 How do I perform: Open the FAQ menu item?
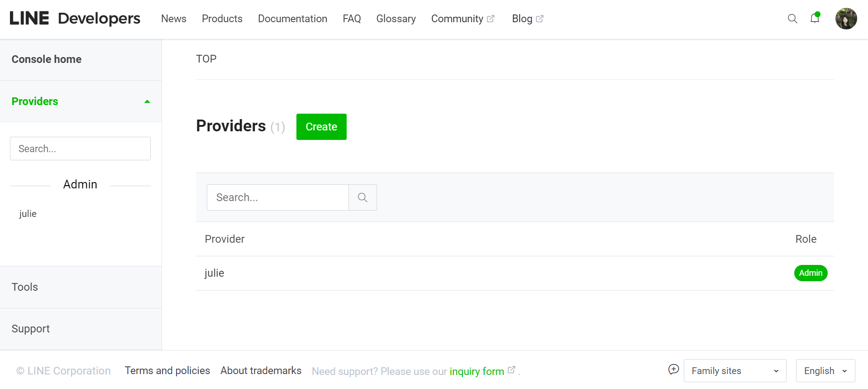tap(352, 19)
